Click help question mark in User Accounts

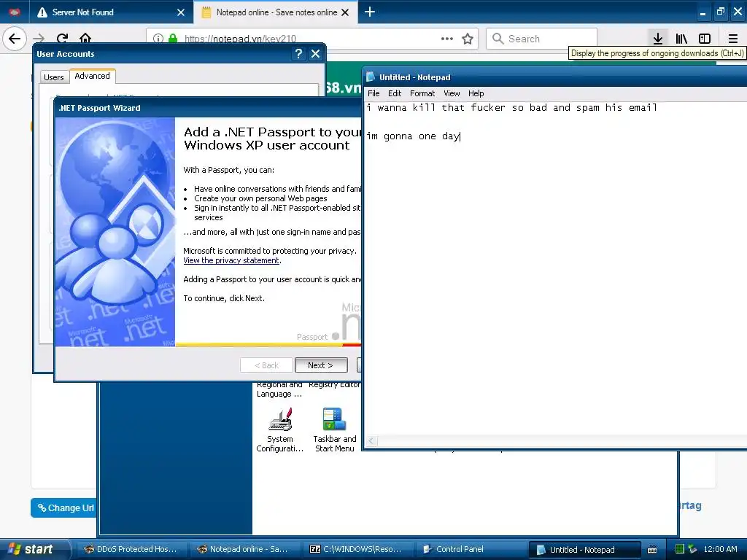[x=298, y=54]
